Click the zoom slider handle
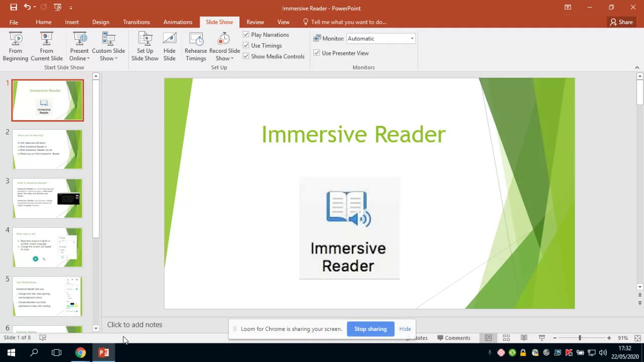This screenshot has height=362, width=644. (580, 338)
